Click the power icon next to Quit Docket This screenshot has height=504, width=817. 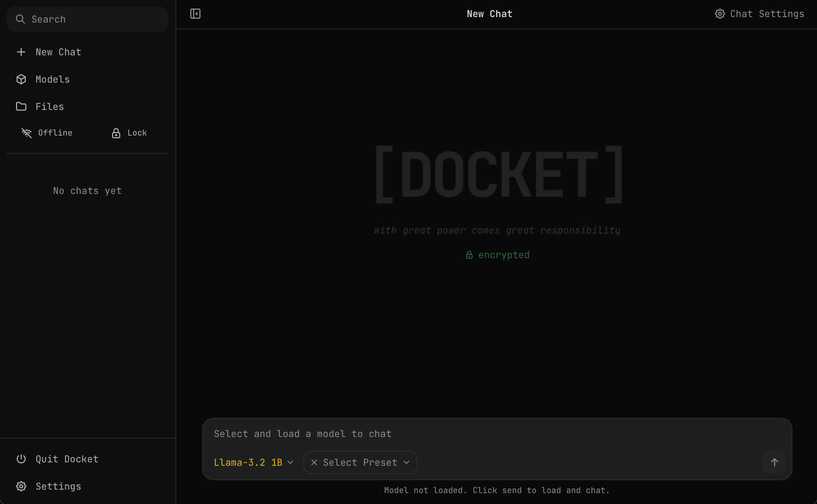coord(21,459)
